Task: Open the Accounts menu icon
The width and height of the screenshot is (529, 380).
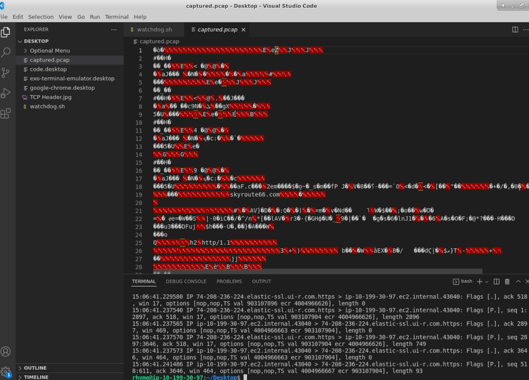Action: [x=6, y=351]
